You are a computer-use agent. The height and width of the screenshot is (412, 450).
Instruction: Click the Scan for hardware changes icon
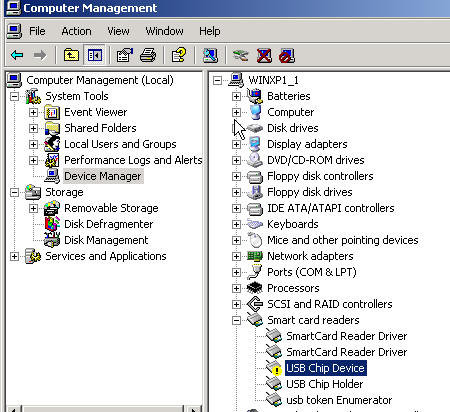click(210, 55)
